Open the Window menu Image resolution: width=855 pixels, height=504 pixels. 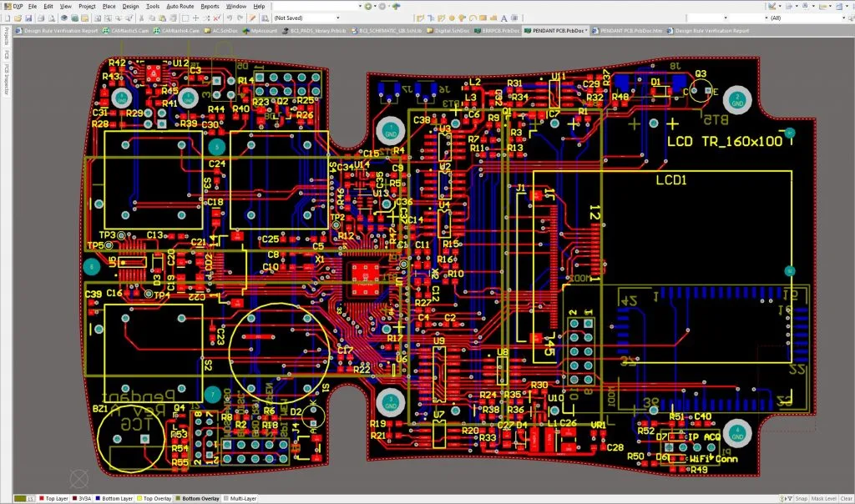pyautogui.click(x=236, y=6)
